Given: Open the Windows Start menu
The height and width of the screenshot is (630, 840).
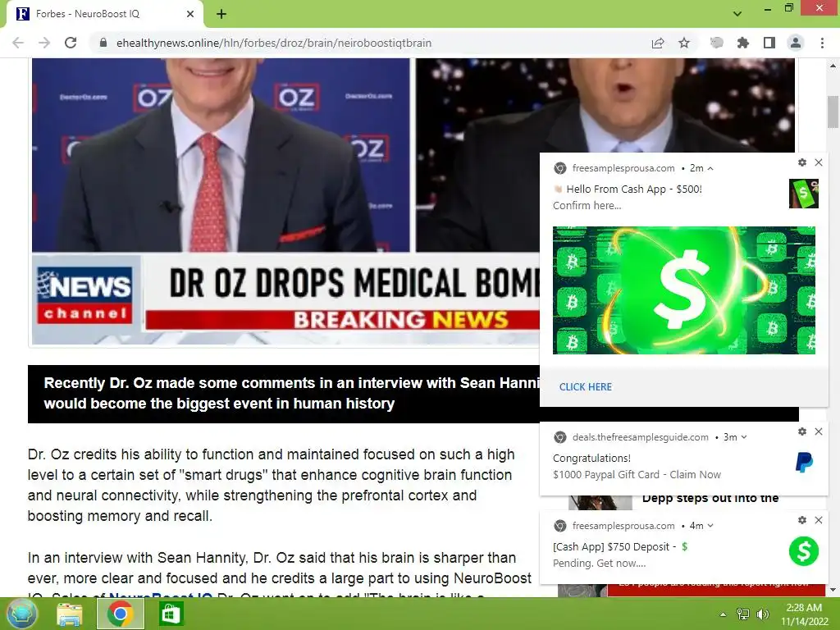Looking at the screenshot, I should pyautogui.click(x=21, y=614).
